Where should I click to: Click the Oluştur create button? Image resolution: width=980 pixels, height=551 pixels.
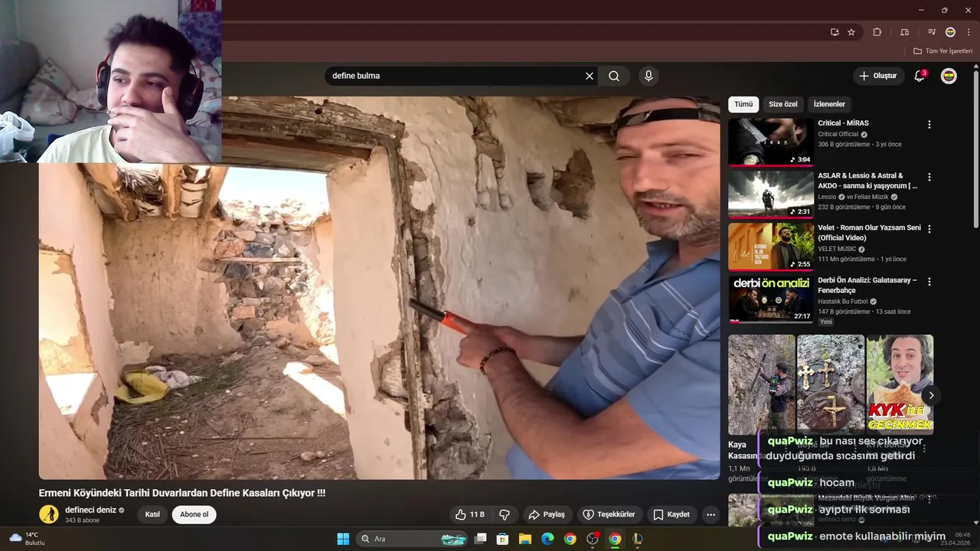tap(878, 76)
